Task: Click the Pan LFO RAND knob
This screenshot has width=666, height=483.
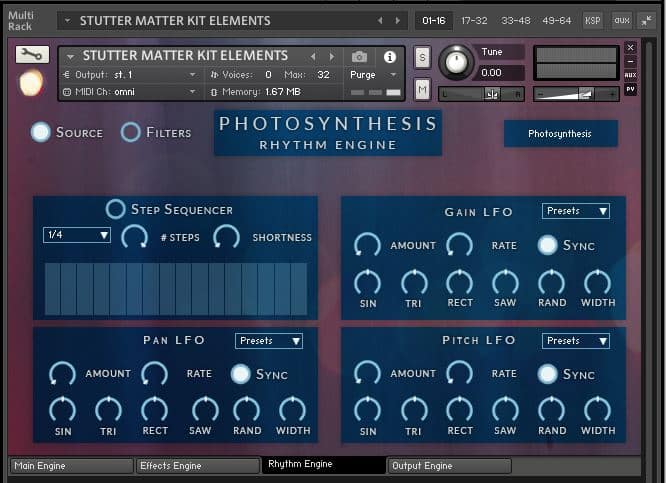Action: point(246,410)
